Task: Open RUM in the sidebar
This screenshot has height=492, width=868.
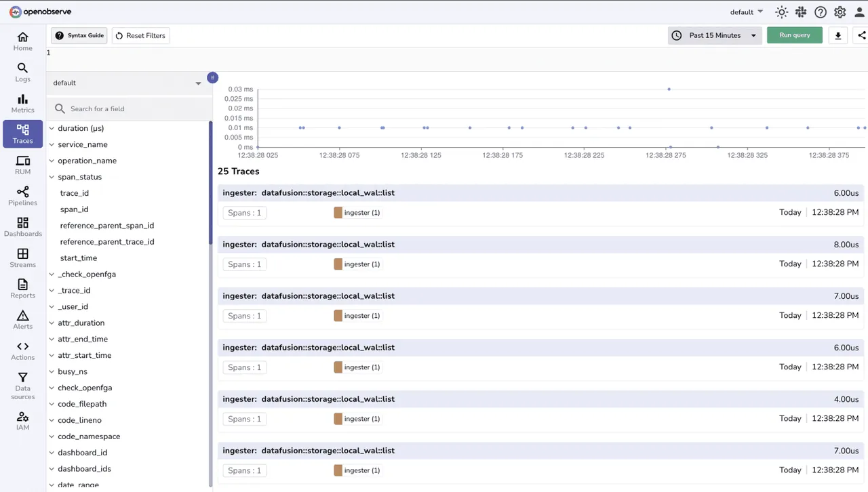Action: coord(22,165)
